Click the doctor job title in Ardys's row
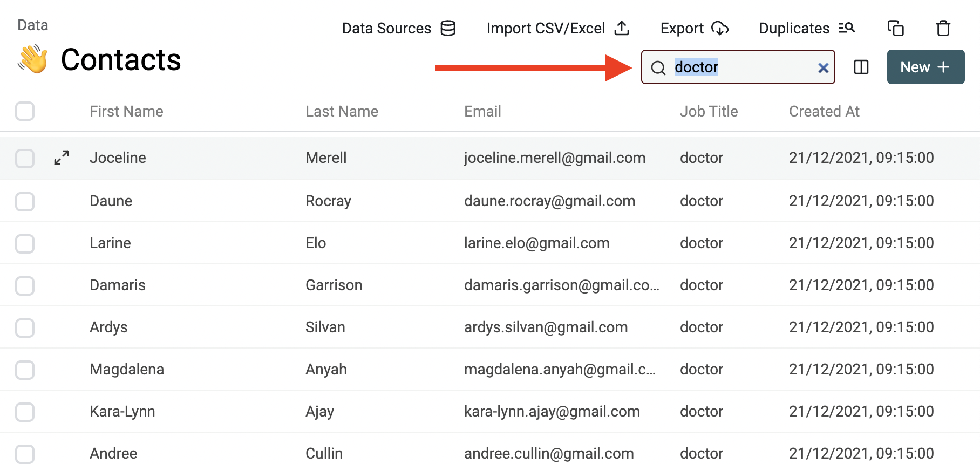This screenshot has height=464, width=980. (x=702, y=327)
